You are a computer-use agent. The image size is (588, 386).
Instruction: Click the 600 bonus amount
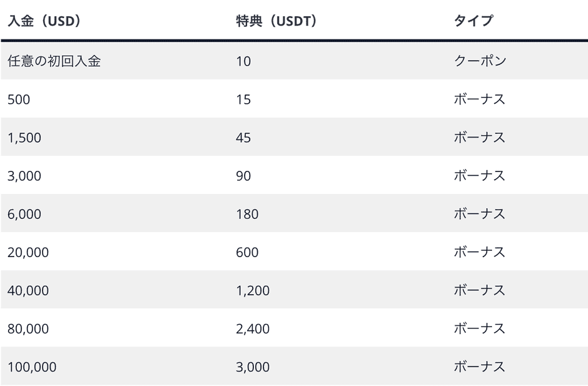click(247, 253)
